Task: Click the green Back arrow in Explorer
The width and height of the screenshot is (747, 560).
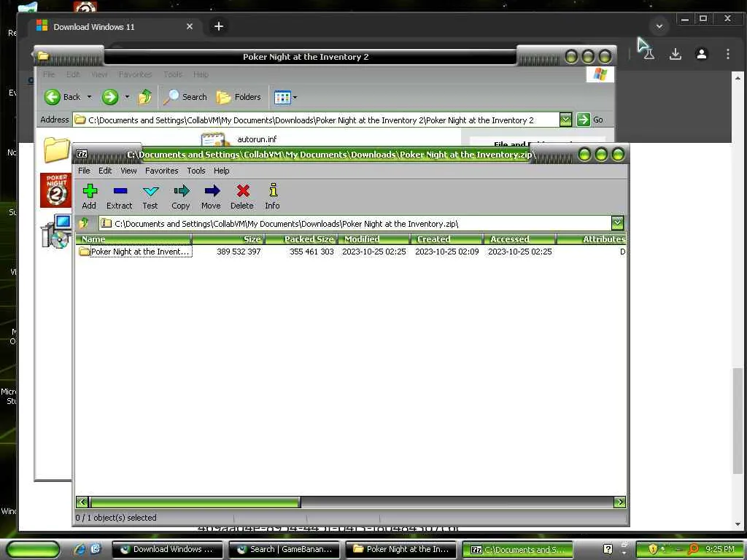Action: coord(53,97)
